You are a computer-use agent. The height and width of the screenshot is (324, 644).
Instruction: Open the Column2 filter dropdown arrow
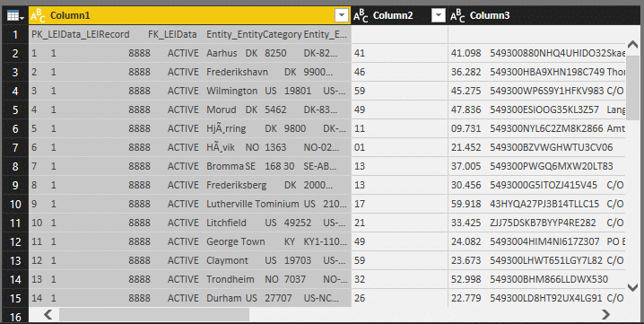click(439, 15)
